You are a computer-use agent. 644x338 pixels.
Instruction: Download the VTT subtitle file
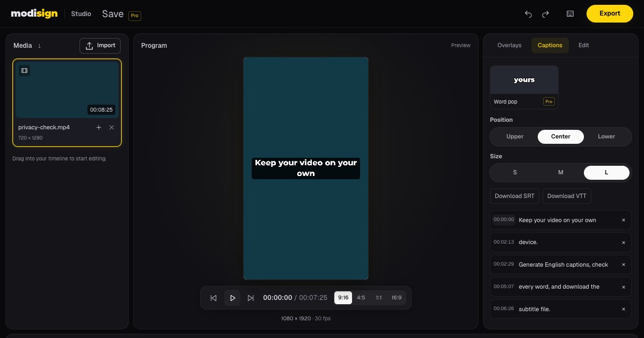tap(567, 196)
